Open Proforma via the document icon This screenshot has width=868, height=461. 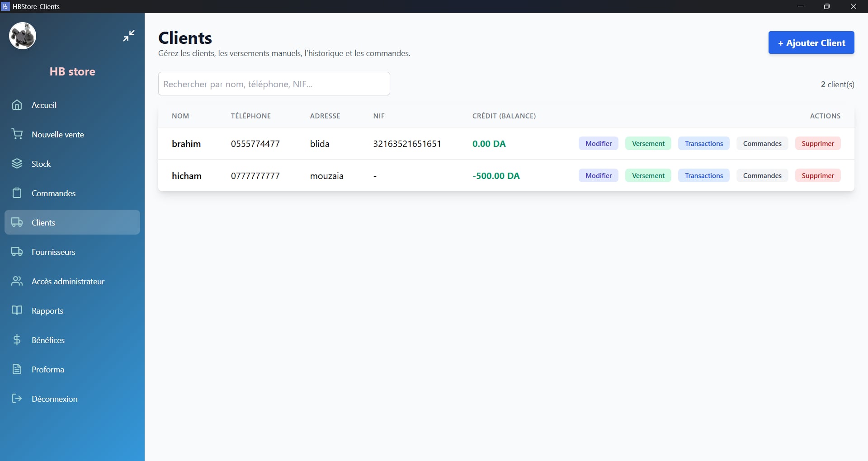pyautogui.click(x=17, y=369)
